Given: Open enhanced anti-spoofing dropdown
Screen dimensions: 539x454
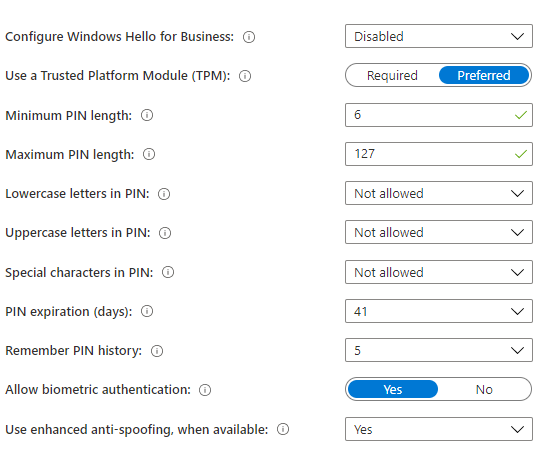Looking at the screenshot, I should pyautogui.click(x=439, y=429).
